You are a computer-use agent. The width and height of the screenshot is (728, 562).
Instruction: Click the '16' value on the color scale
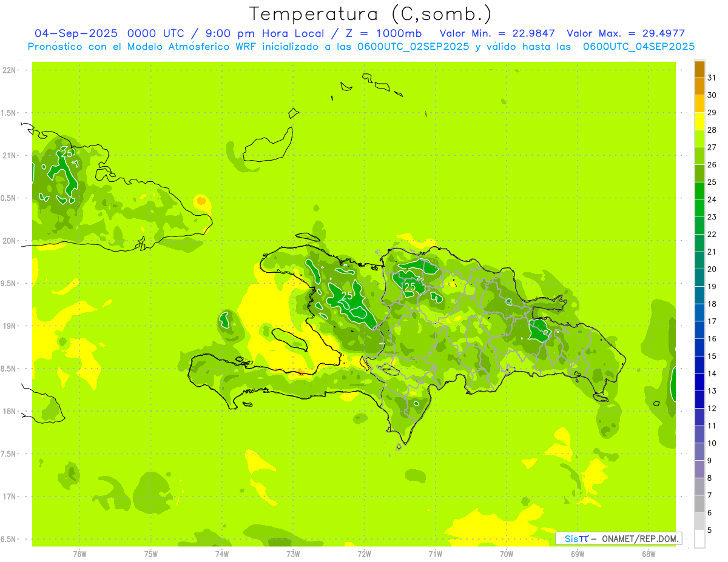712,339
